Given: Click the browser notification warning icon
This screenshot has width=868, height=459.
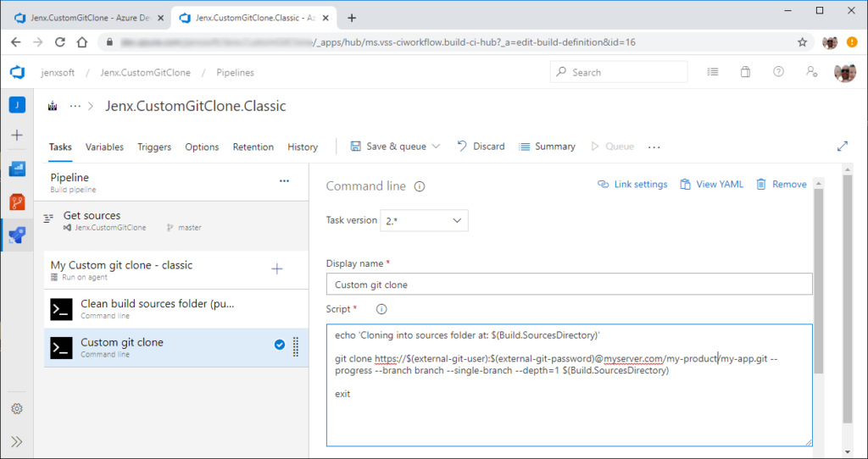Looking at the screenshot, I should coord(852,42).
